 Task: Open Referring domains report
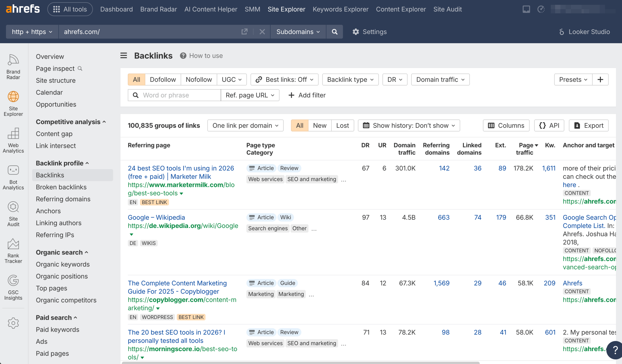63,199
